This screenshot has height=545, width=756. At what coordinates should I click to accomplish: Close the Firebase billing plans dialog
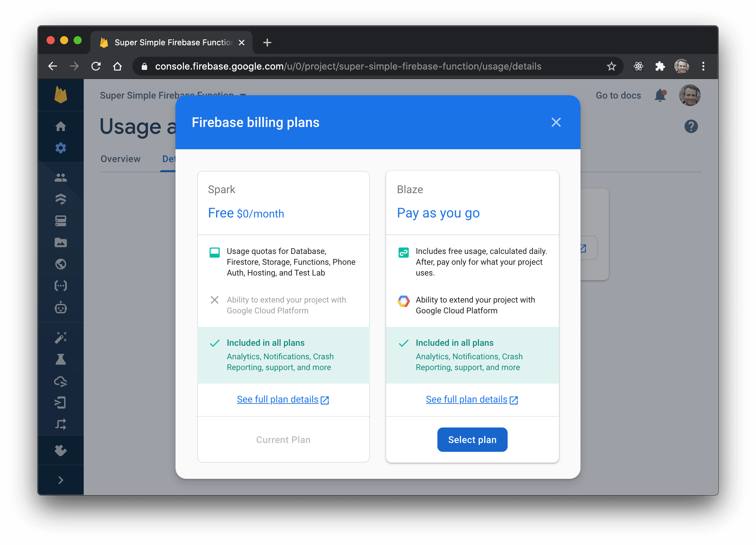click(556, 122)
